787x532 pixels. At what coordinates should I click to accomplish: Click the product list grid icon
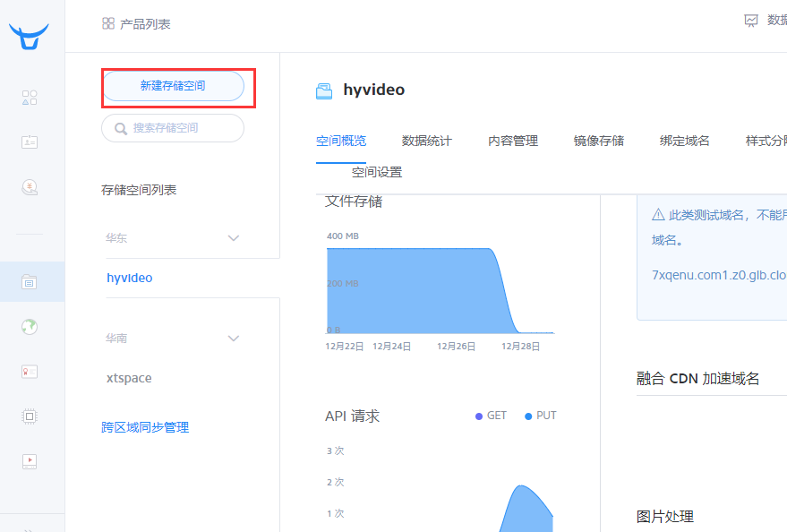click(x=108, y=23)
